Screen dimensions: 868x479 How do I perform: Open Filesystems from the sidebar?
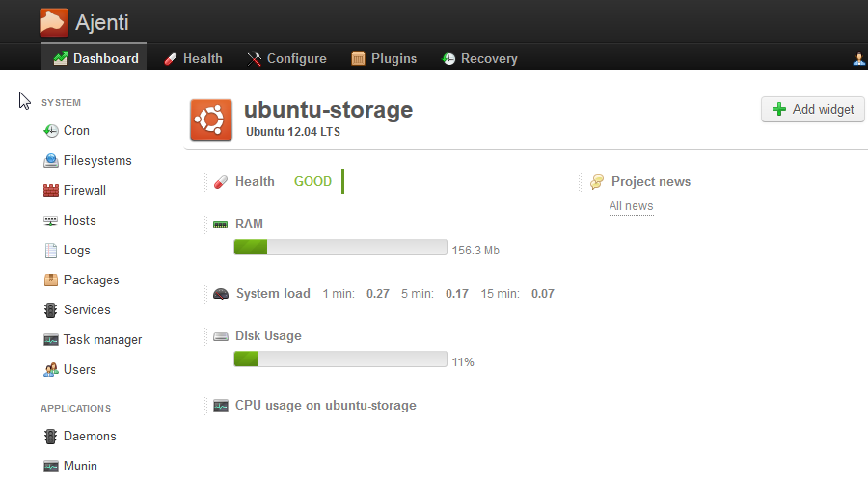tap(88, 160)
